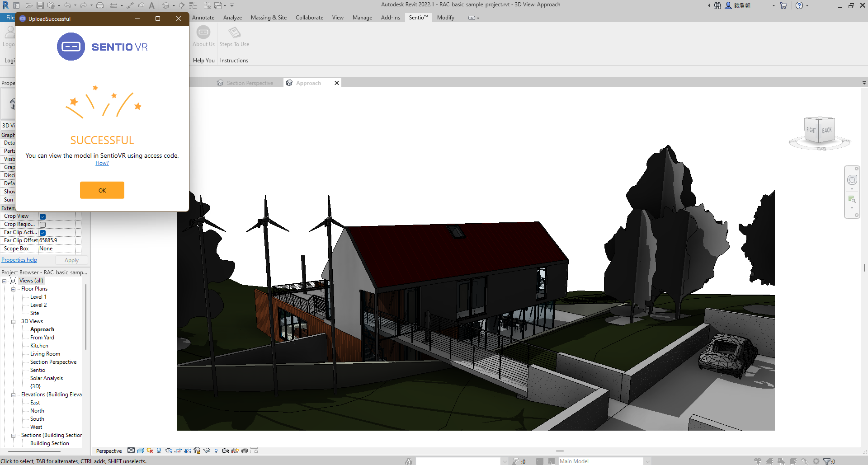The height and width of the screenshot is (465, 868).
Task: Click the navigation wheel icon
Action: click(x=852, y=180)
